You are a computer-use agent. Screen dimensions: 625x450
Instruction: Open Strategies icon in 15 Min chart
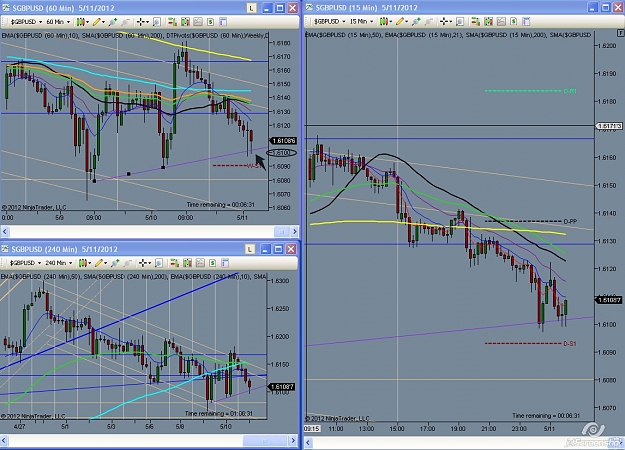coord(513,21)
